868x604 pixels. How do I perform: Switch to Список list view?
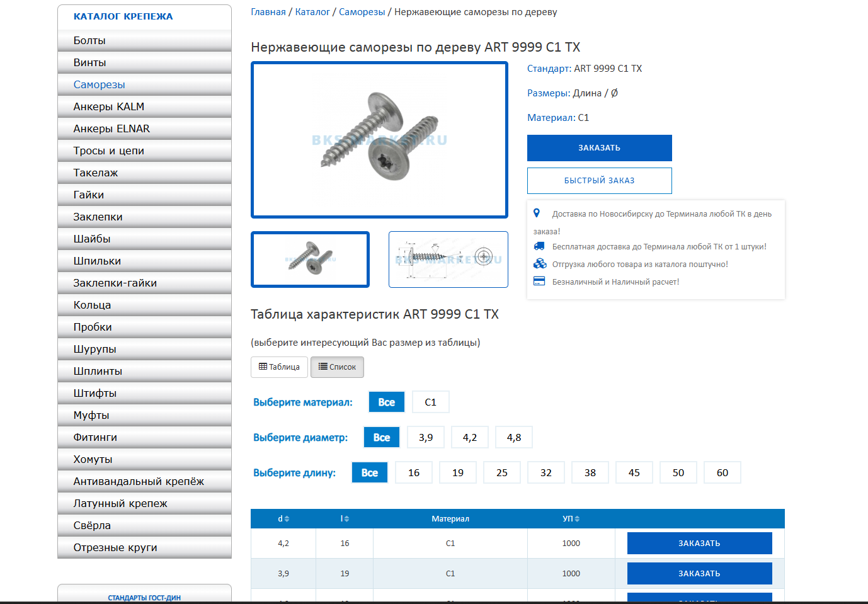(x=337, y=367)
